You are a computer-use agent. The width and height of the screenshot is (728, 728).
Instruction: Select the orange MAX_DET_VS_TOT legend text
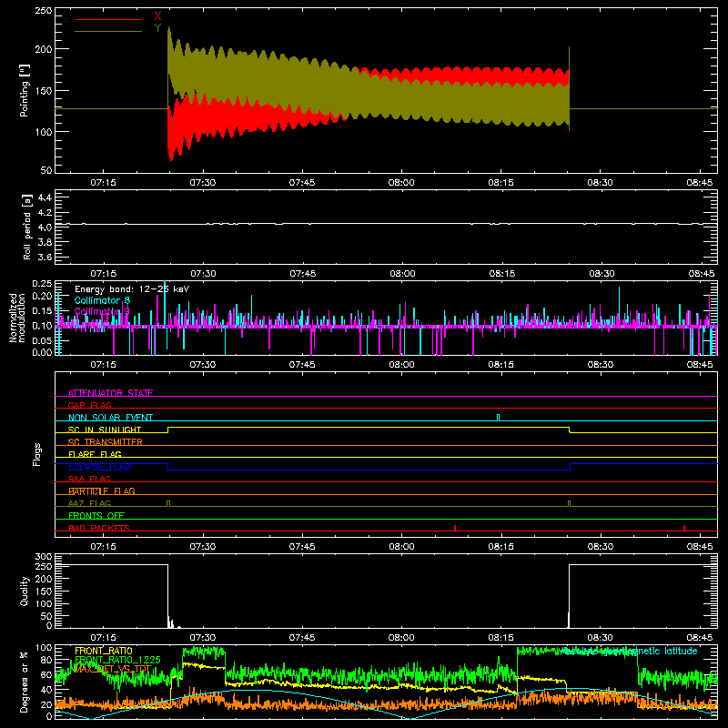(x=113, y=669)
